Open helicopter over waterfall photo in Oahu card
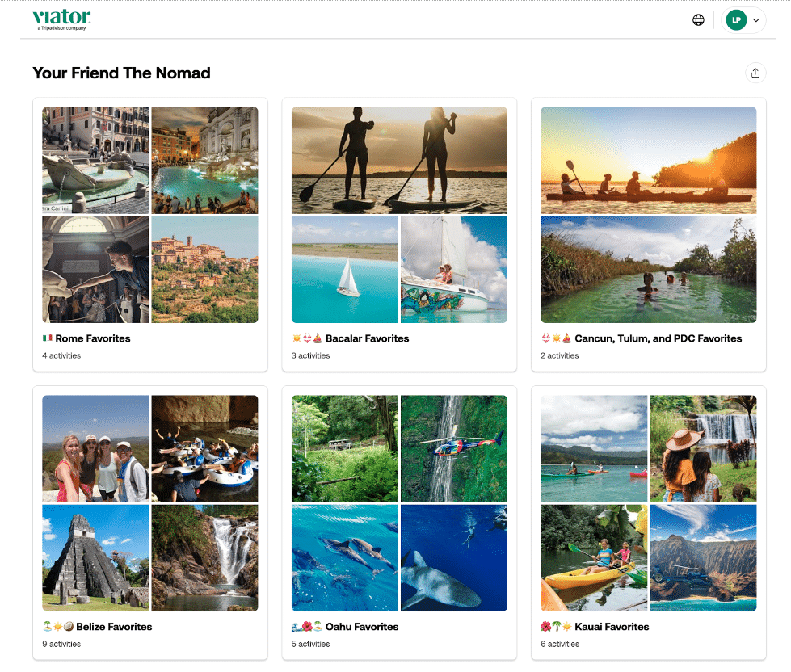This screenshot has width=791, height=672. click(x=454, y=448)
